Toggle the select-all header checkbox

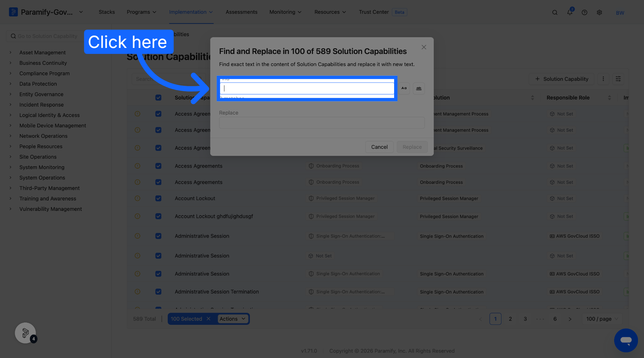pyautogui.click(x=158, y=98)
